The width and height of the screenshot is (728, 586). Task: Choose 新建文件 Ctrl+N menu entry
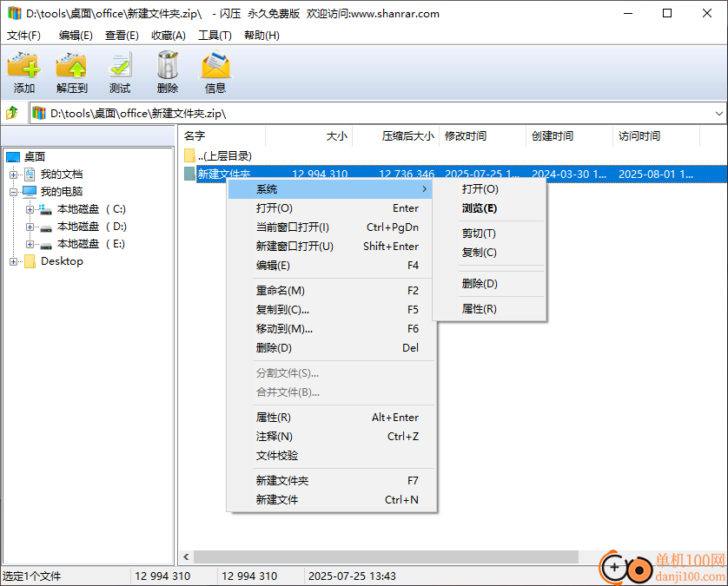[x=331, y=499]
